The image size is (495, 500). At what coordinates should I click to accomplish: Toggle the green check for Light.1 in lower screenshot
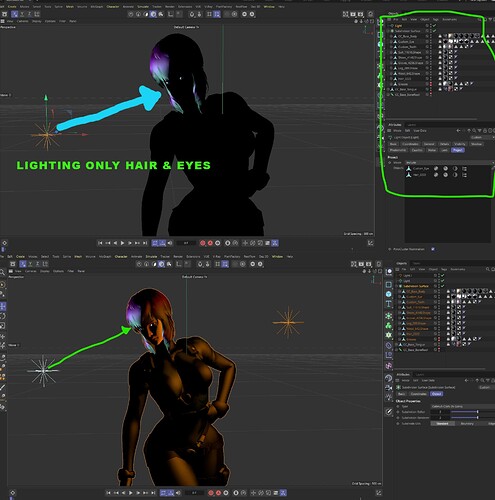pyautogui.click(x=443, y=276)
